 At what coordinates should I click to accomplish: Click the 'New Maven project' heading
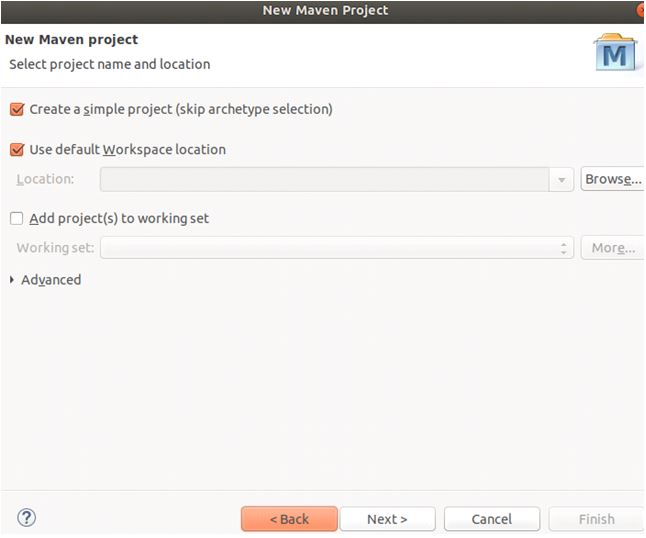(x=72, y=40)
